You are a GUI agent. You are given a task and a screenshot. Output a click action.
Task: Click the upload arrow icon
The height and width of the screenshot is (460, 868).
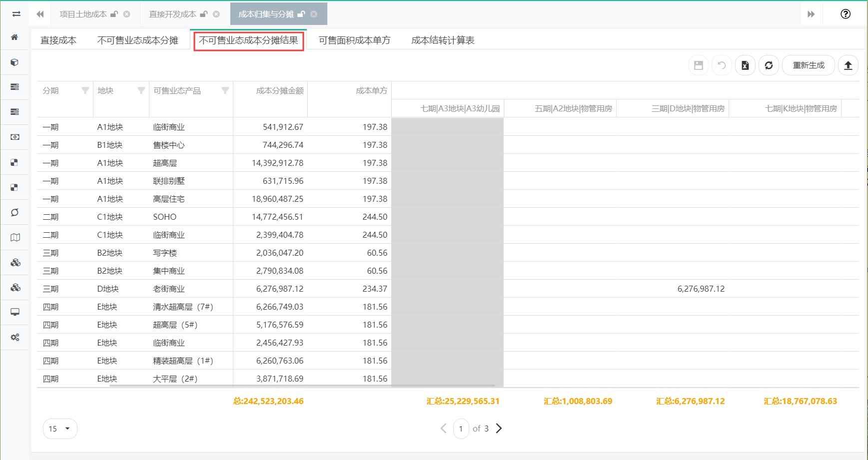click(x=848, y=65)
